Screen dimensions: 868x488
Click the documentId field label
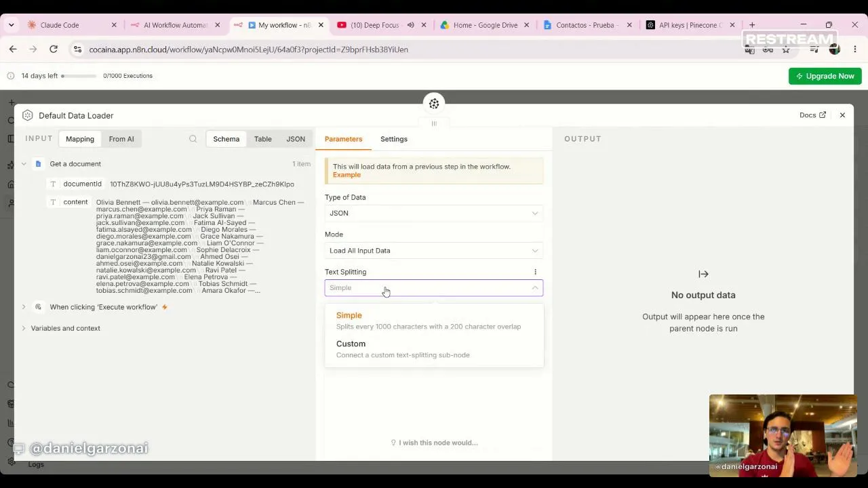tap(82, 184)
